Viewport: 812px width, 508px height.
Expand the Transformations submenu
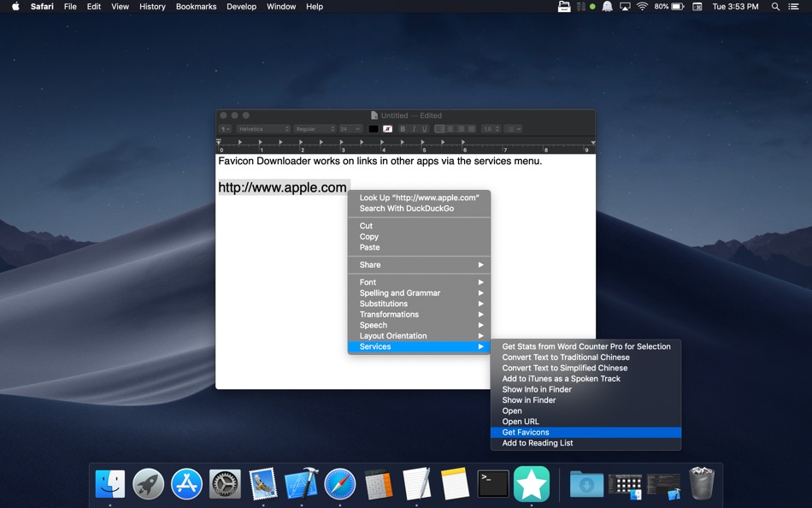[x=419, y=314]
